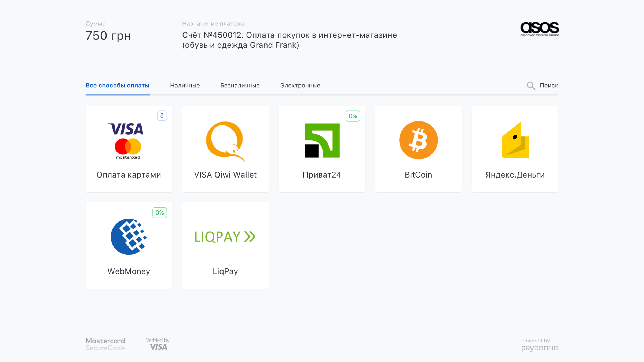Viewport: 644px width, 362px height.
Task: Switch to the Наличные tab
Action: tap(185, 86)
